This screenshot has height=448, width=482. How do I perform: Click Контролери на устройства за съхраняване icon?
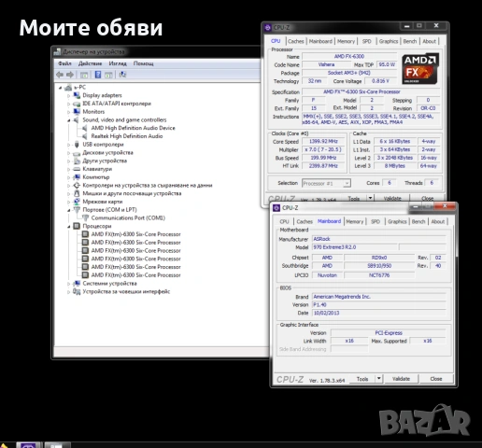(x=77, y=185)
